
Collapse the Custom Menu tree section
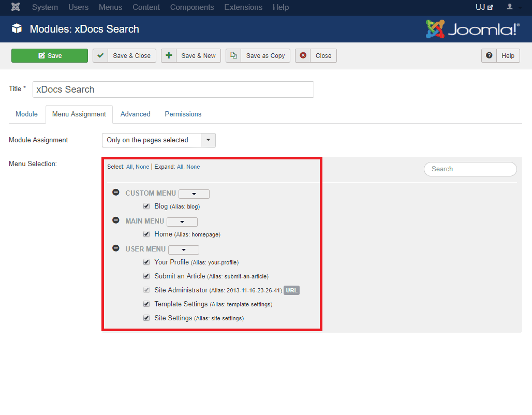point(116,192)
